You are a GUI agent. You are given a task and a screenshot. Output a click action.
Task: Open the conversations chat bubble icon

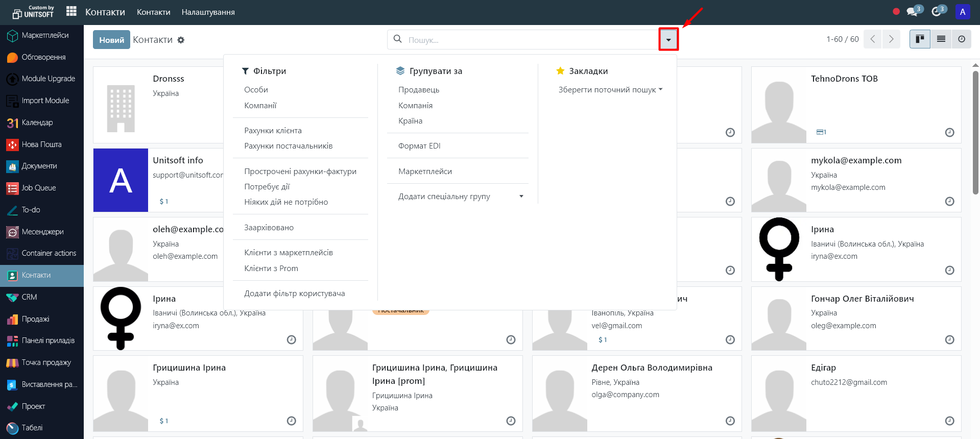pos(913,11)
